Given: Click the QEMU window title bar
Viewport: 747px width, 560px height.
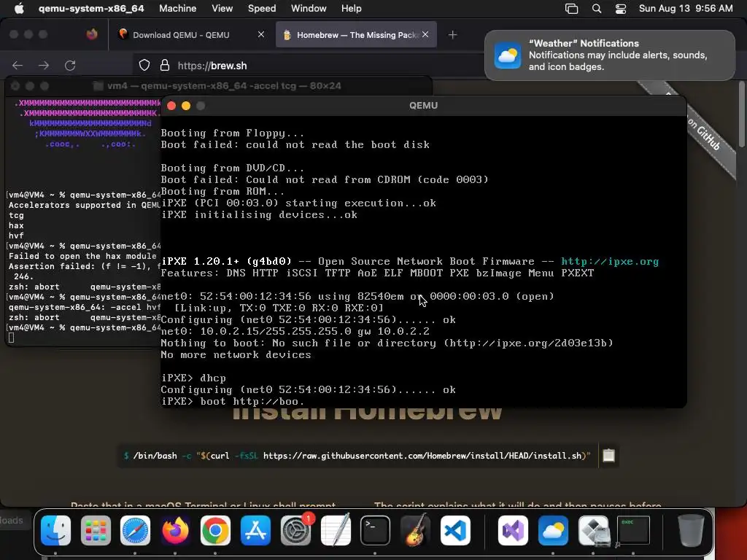Looking at the screenshot, I should pos(424,105).
